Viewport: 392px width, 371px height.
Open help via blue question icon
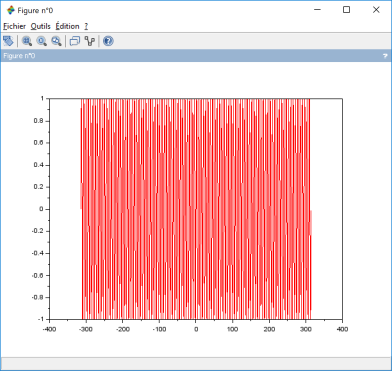click(108, 41)
